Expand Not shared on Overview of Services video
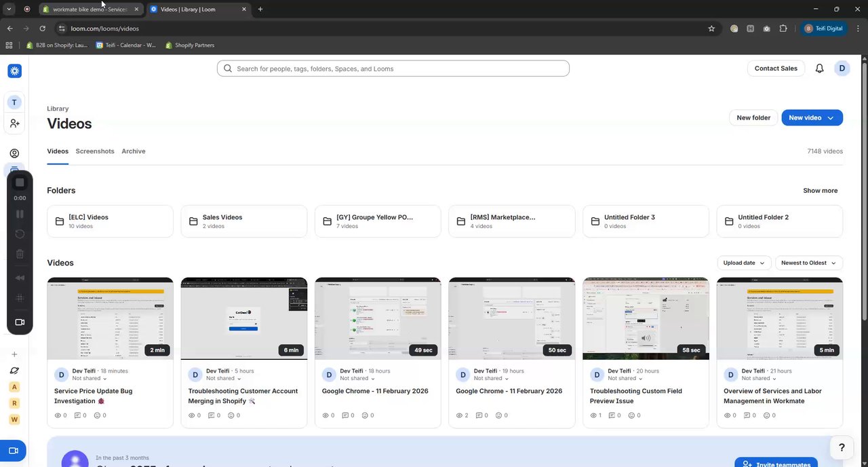868x467 pixels. [x=759, y=378]
